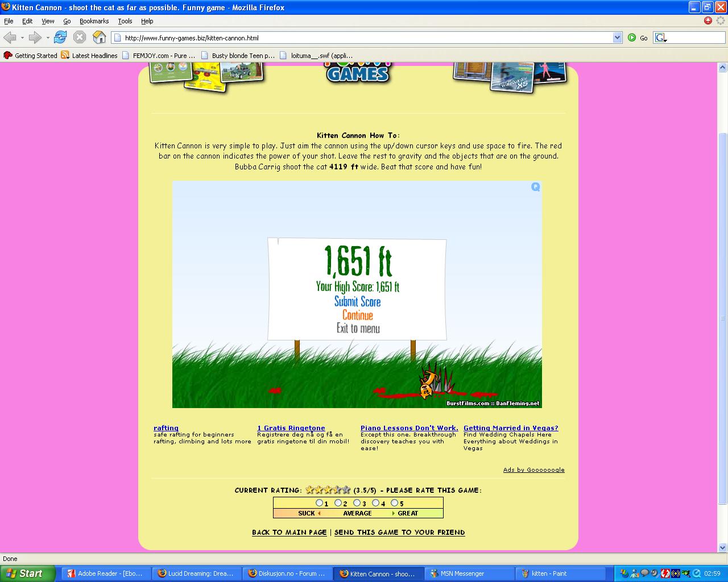
Task: Click Send This Game to Your Friend
Action: click(400, 533)
